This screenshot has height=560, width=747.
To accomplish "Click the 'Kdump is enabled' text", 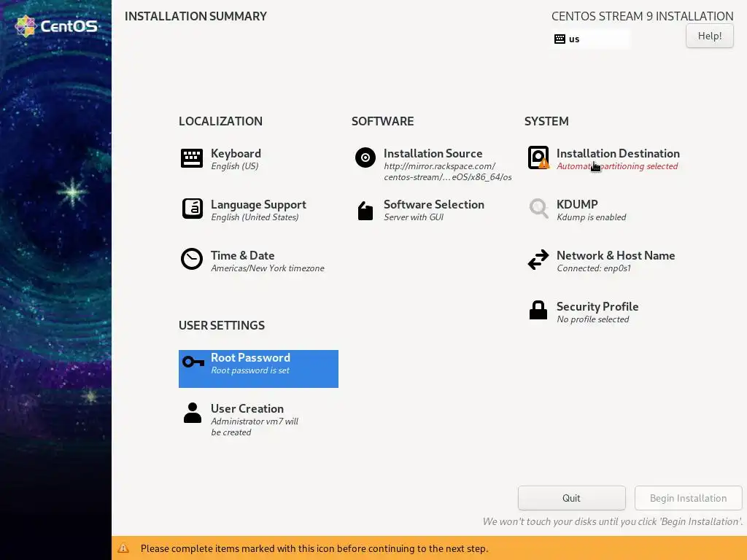I will coord(591,217).
